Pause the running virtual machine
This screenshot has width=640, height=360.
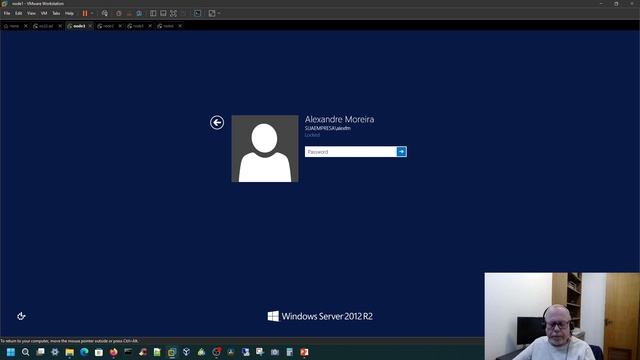click(x=85, y=13)
